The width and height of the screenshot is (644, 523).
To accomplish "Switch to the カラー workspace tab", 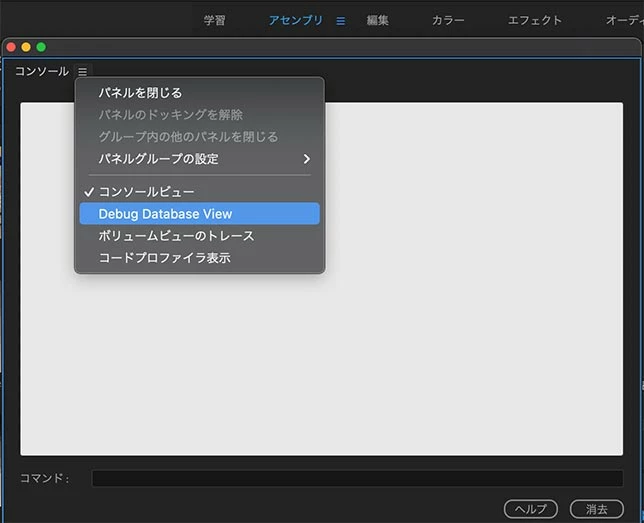I will (x=448, y=21).
